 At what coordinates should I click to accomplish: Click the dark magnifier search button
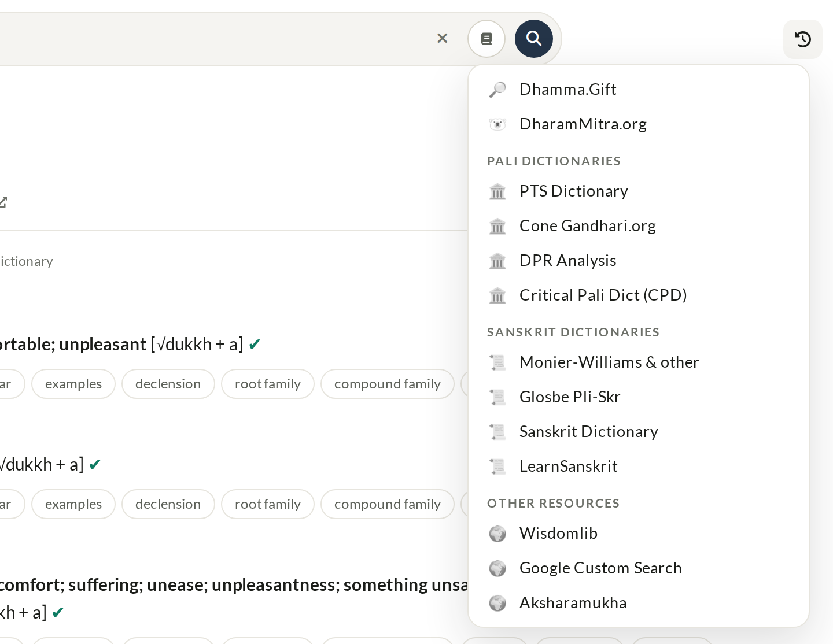click(x=533, y=39)
